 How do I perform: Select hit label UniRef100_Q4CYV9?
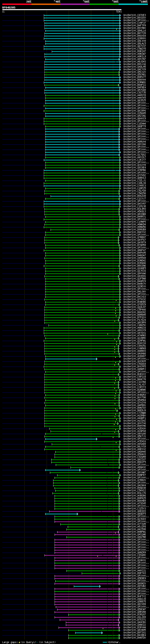tap(135, 70)
